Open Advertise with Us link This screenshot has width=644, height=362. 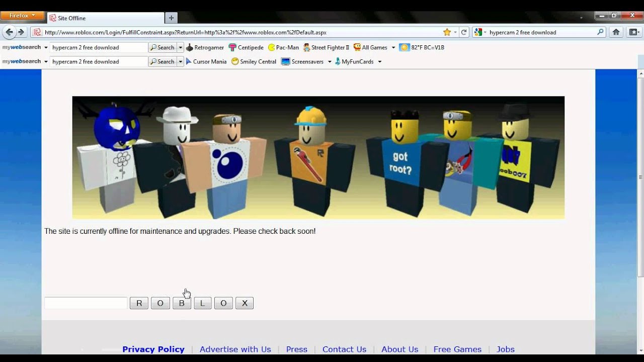[x=235, y=349]
